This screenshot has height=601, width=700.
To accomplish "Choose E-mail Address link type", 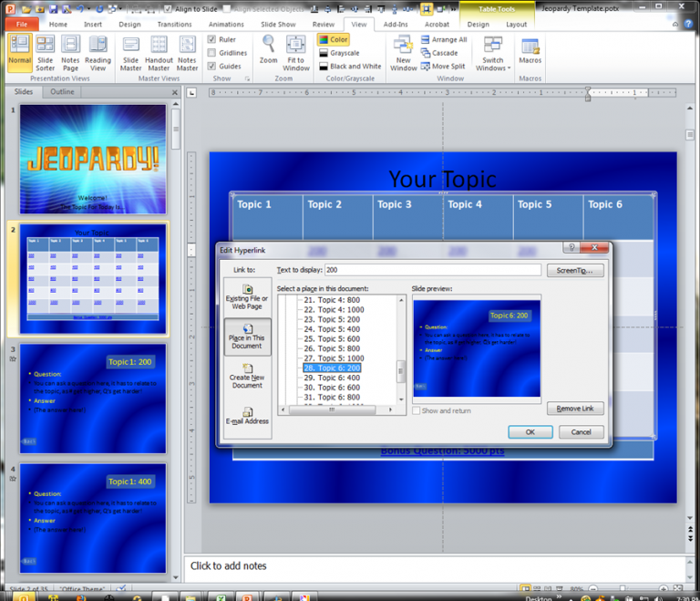I will click(247, 416).
